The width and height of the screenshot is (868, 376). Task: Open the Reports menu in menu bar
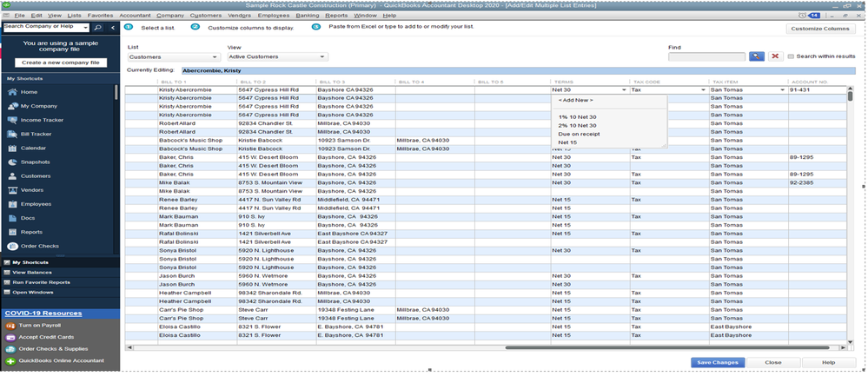coord(336,16)
